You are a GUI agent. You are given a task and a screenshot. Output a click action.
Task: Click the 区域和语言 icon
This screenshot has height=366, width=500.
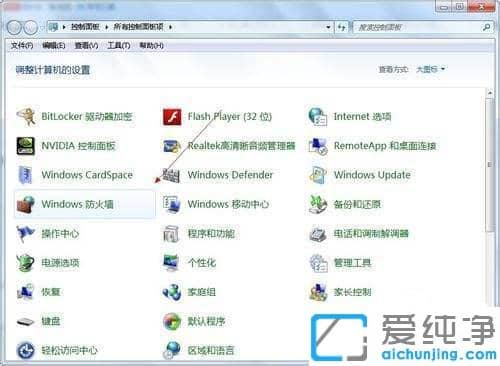click(172, 351)
